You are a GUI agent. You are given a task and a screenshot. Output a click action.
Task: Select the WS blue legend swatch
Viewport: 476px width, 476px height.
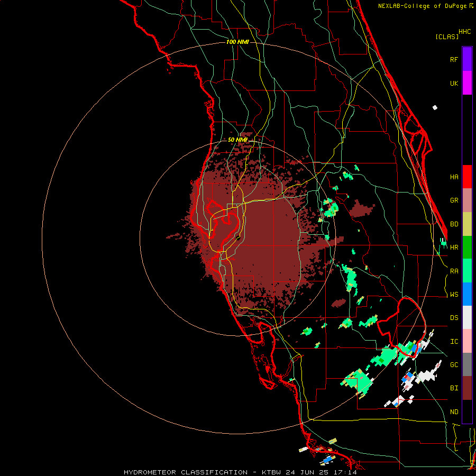click(x=467, y=294)
